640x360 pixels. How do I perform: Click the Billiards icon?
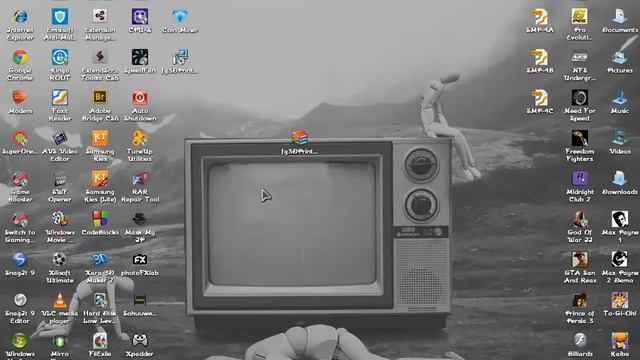pyautogui.click(x=580, y=340)
